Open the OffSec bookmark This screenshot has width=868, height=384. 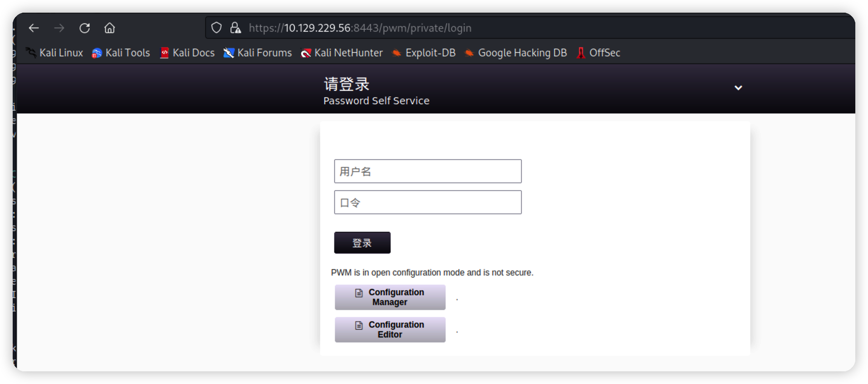[599, 53]
